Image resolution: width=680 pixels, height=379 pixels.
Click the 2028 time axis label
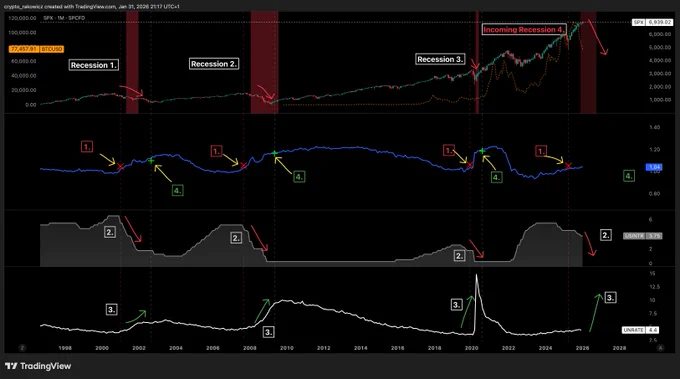click(619, 348)
